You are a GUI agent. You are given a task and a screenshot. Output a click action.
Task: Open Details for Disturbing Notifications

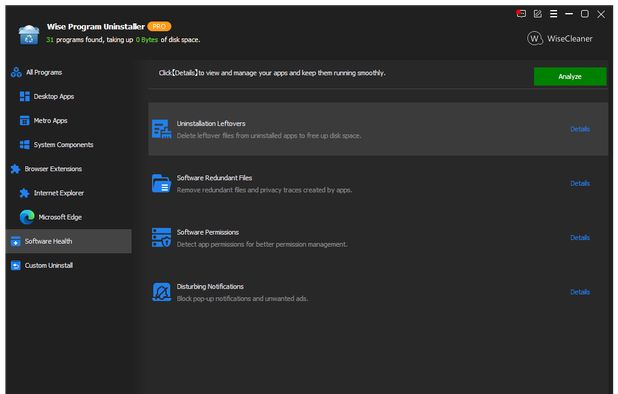(x=580, y=292)
